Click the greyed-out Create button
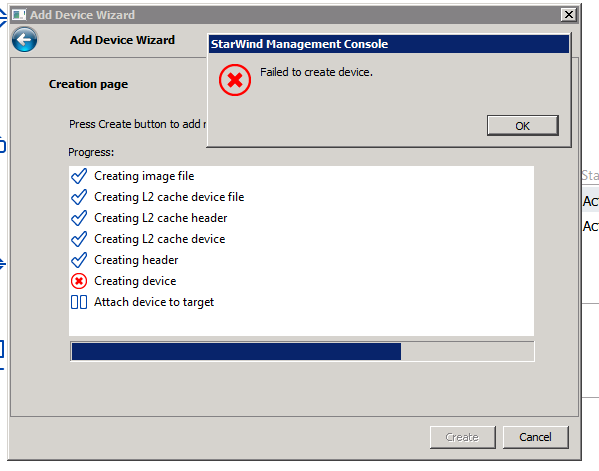599x471 pixels. click(x=462, y=437)
